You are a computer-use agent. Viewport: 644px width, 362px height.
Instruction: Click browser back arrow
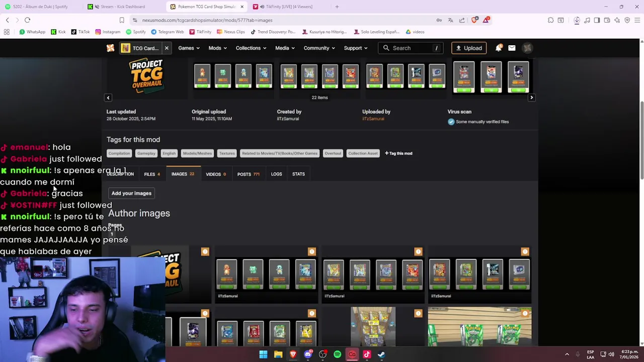coord(7,20)
